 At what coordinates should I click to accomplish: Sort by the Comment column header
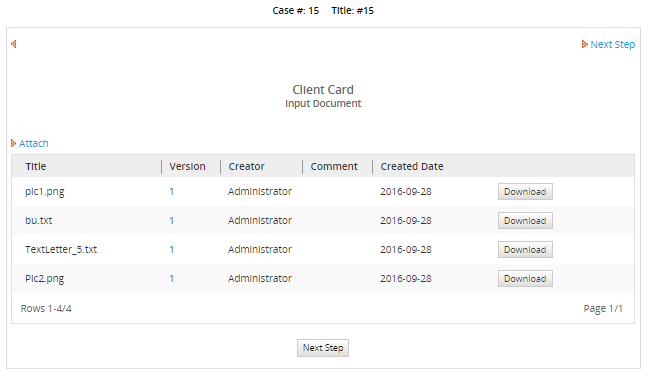[334, 166]
